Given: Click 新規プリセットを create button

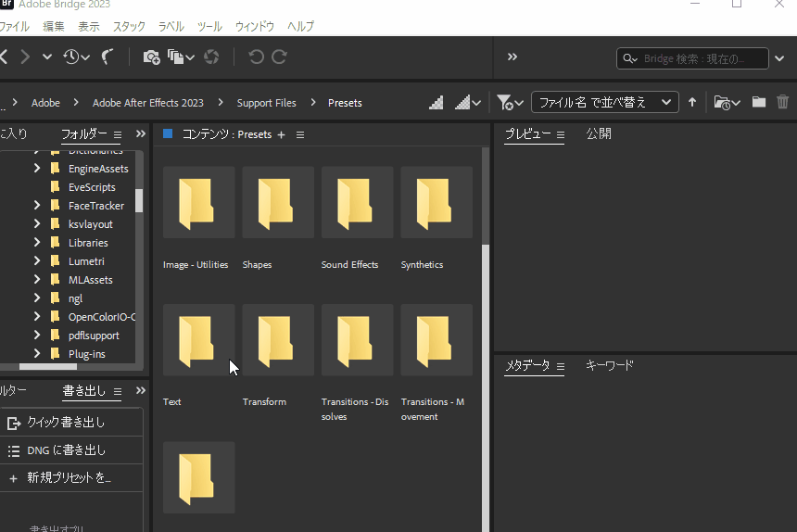Looking at the screenshot, I should click(x=71, y=477).
